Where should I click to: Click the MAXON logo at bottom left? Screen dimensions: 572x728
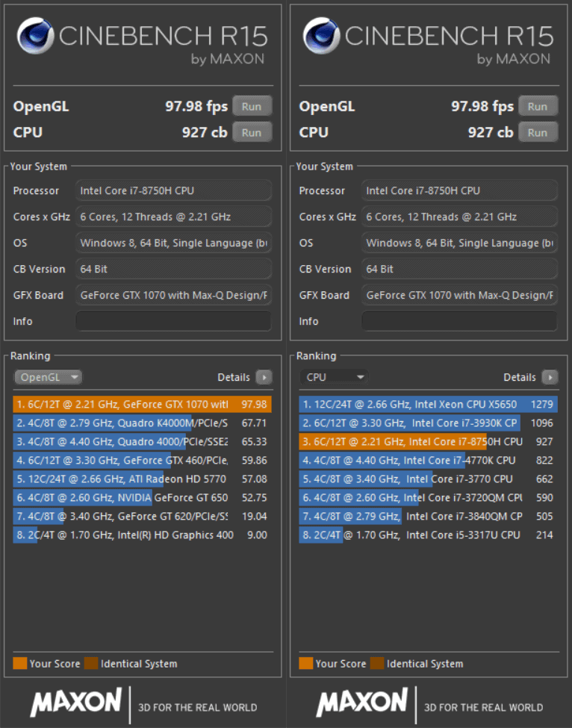coord(76,703)
